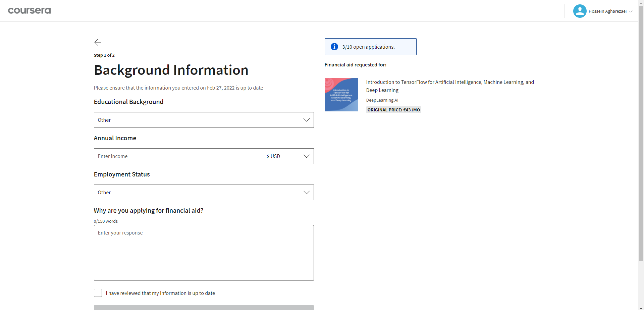This screenshot has width=644, height=310.
Task: Click the info icon on open applications banner
Action: (x=334, y=47)
